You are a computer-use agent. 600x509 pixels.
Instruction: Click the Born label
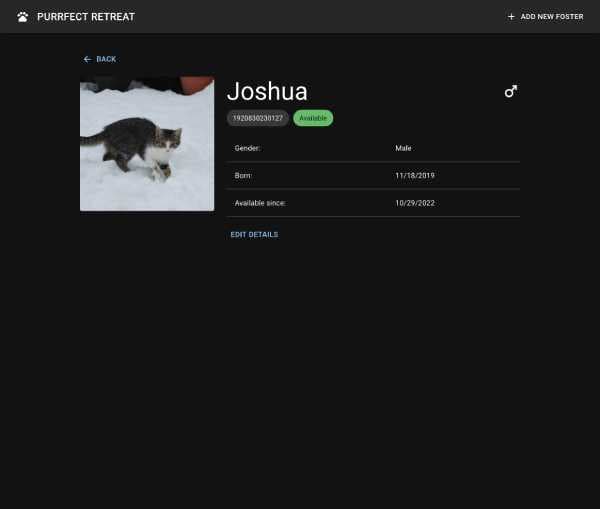[243, 176]
